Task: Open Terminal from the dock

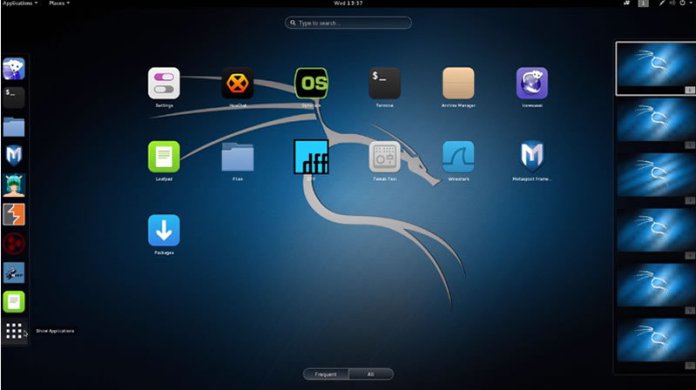Action: (14, 98)
